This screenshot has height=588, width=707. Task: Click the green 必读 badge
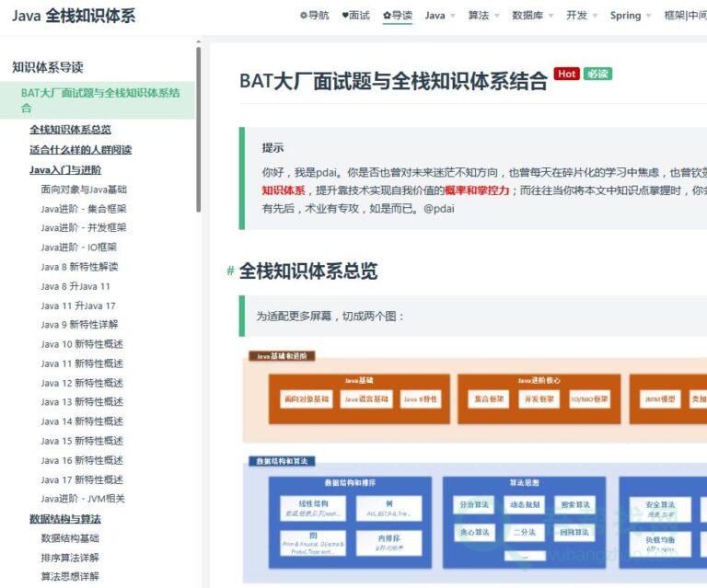pyautogui.click(x=597, y=75)
